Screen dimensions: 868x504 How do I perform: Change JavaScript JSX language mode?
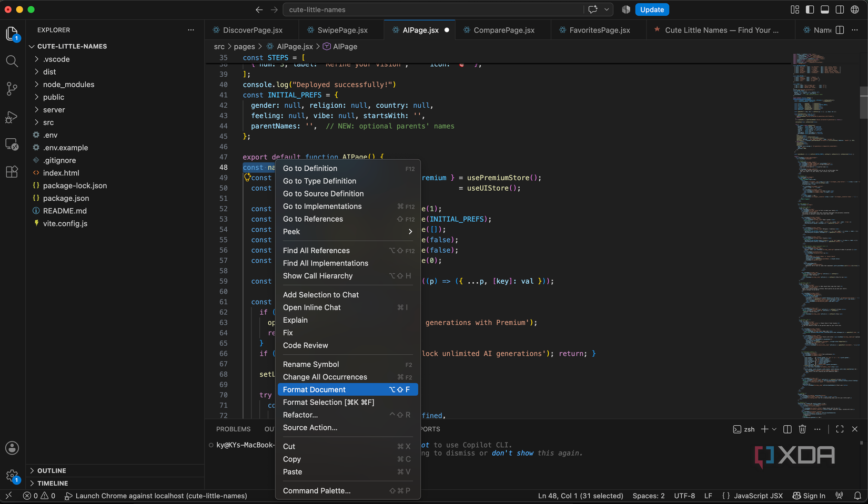click(x=758, y=496)
